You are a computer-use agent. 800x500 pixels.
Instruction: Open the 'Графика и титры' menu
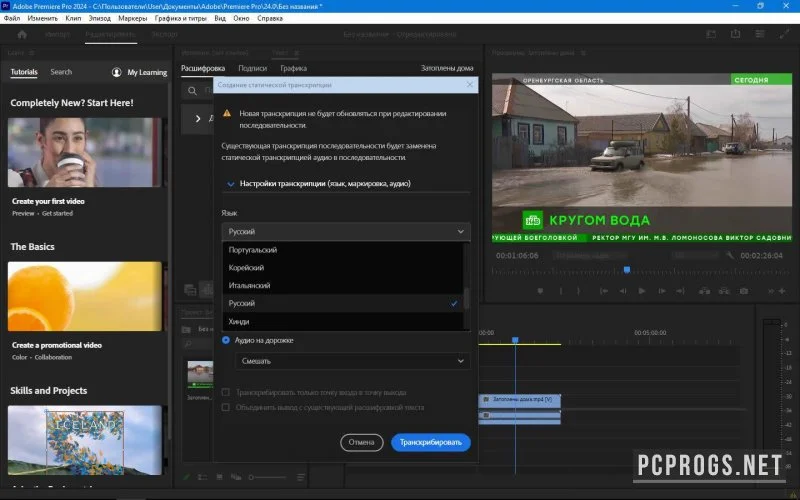point(181,18)
